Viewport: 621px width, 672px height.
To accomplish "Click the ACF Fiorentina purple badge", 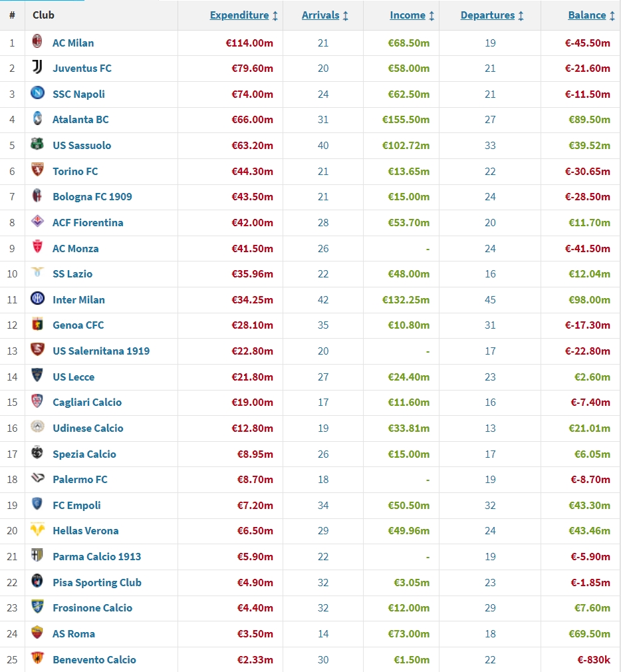I will click(37, 221).
